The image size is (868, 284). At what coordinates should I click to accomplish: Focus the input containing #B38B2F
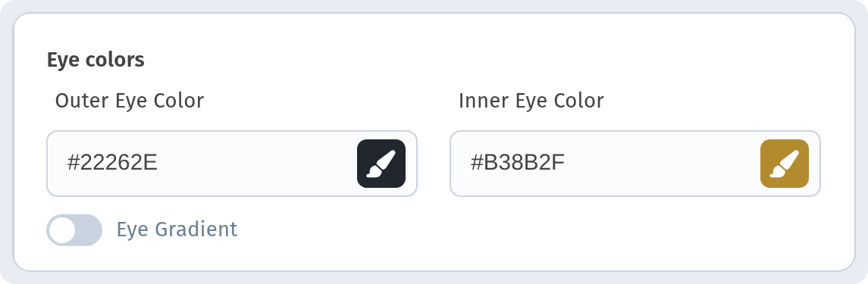[x=606, y=164]
